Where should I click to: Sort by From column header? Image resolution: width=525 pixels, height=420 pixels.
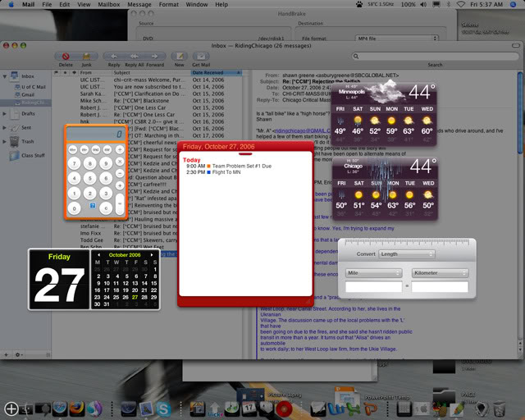pyautogui.click(x=95, y=73)
